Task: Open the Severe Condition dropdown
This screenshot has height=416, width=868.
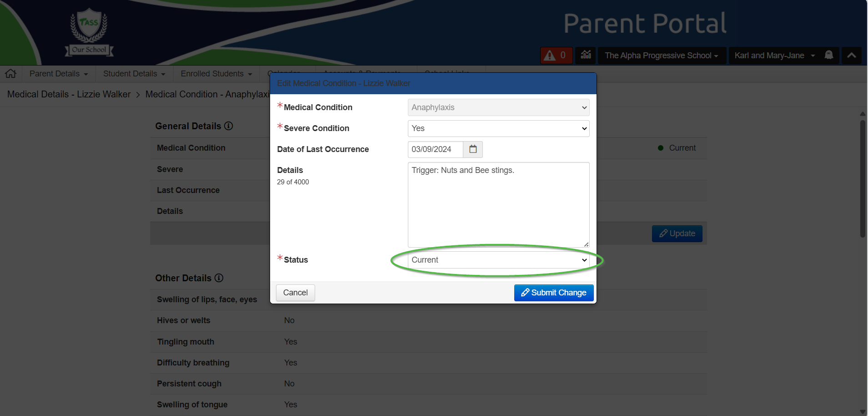Action: tap(498, 128)
